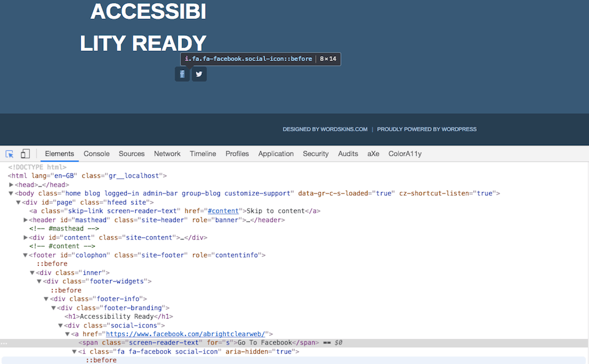Toggle the device toolbar icon
This screenshot has height=364, width=589.
tap(25, 154)
